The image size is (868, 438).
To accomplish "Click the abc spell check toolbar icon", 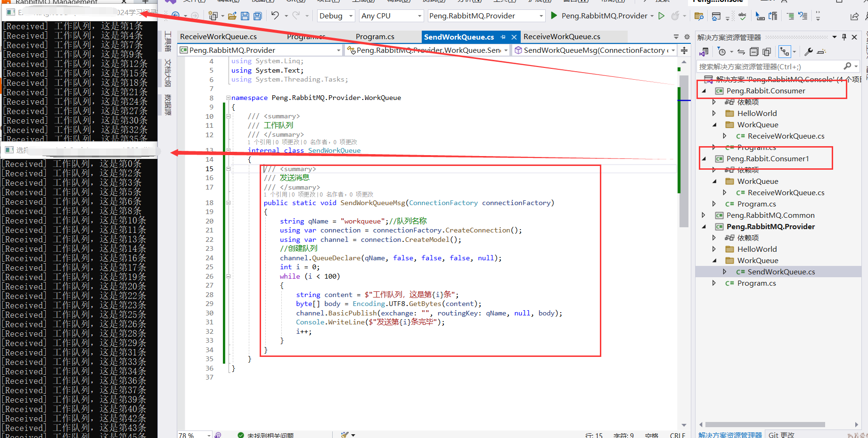I will pos(742,16).
